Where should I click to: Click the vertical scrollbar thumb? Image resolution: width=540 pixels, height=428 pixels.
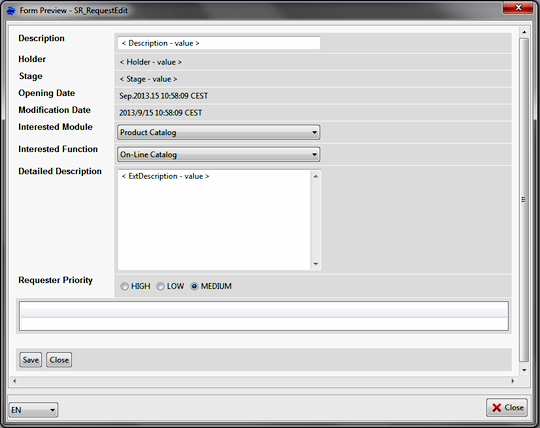click(524, 200)
